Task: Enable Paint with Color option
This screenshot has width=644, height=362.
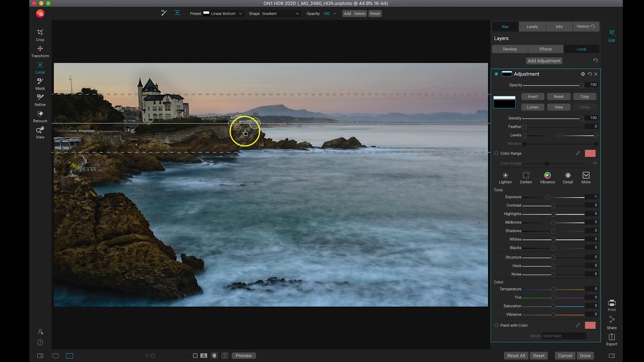Action: pyautogui.click(x=496, y=325)
